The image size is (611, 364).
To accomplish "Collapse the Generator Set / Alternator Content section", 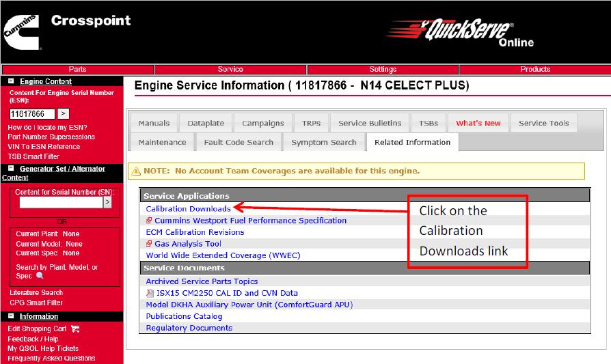I will 11,168.
